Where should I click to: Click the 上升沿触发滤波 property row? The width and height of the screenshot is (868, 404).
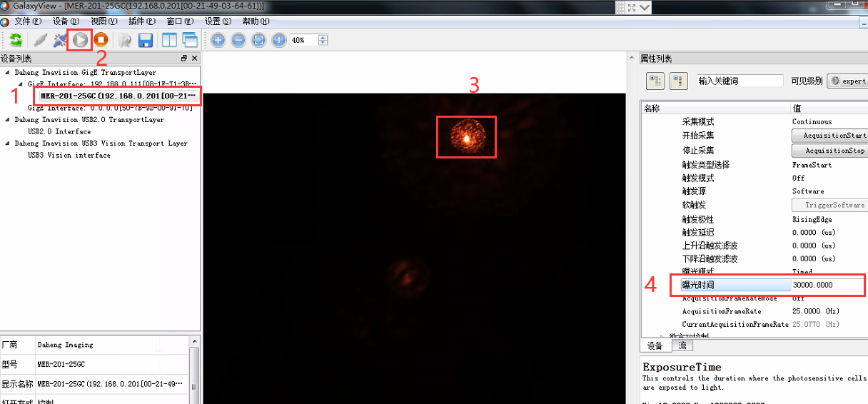pos(755,246)
